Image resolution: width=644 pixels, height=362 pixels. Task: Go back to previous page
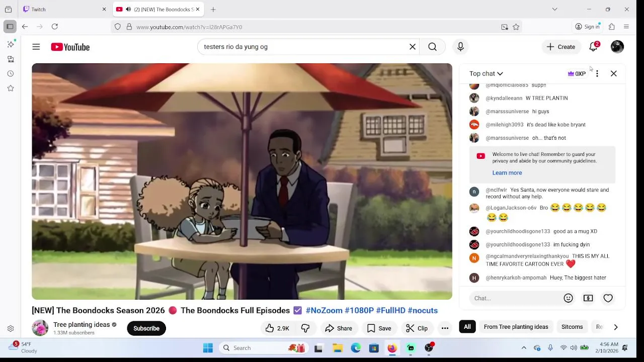tap(25, 27)
